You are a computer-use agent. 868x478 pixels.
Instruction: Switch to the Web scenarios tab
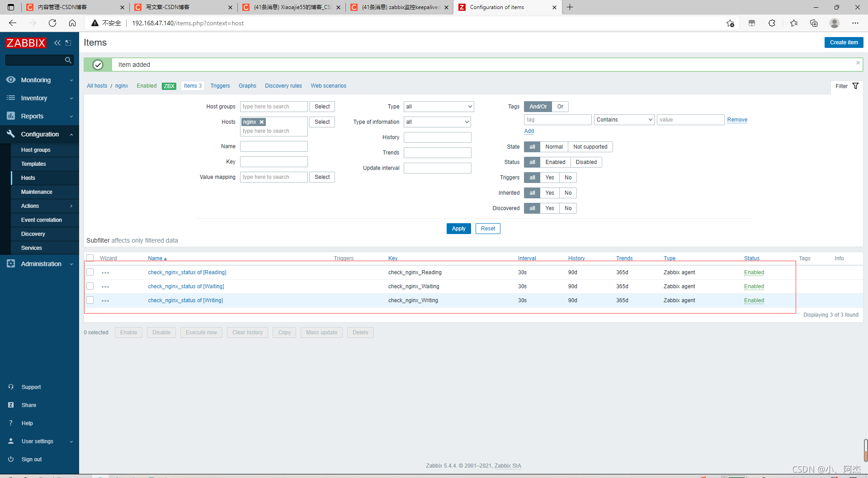pos(329,86)
